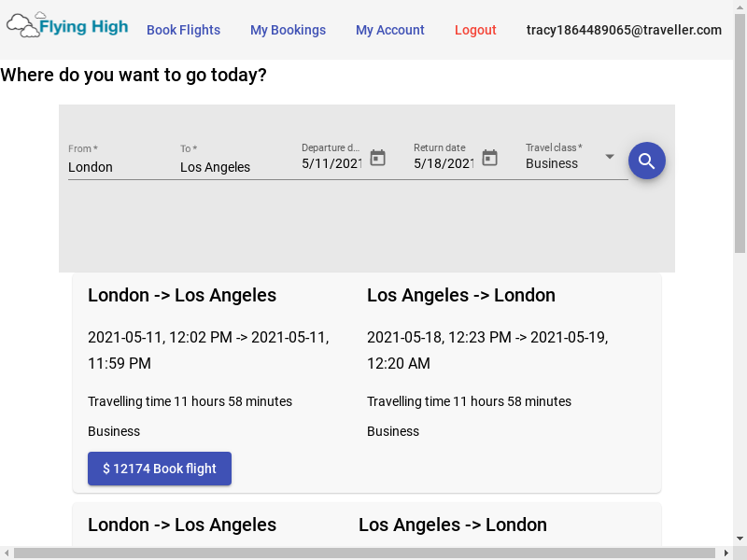The height and width of the screenshot is (560, 747).
Task: Open the departure date calendar picker
Action: (x=378, y=158)
